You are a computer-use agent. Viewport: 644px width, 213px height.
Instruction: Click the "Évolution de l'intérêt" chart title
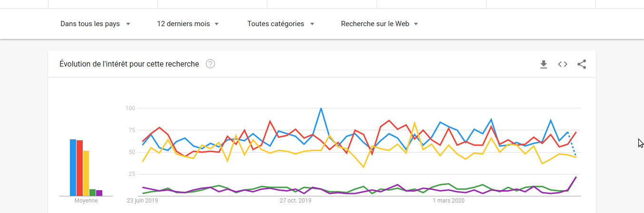pos(129,64)
